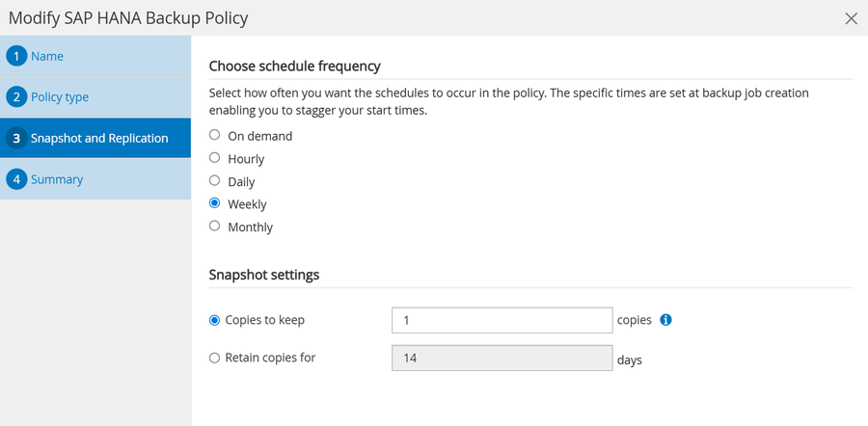Go to the Name step
The width and height of the screenshot is (868, 426).
pyautogui.click(x=47, y=56)
